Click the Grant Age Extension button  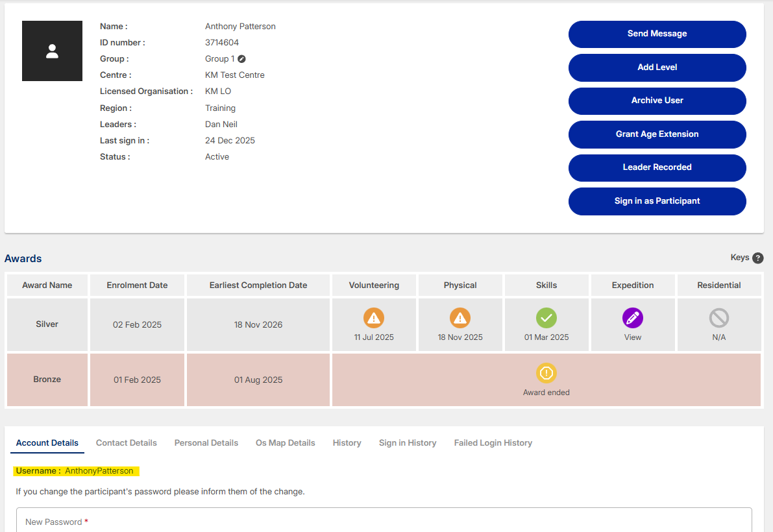(657, 134)
